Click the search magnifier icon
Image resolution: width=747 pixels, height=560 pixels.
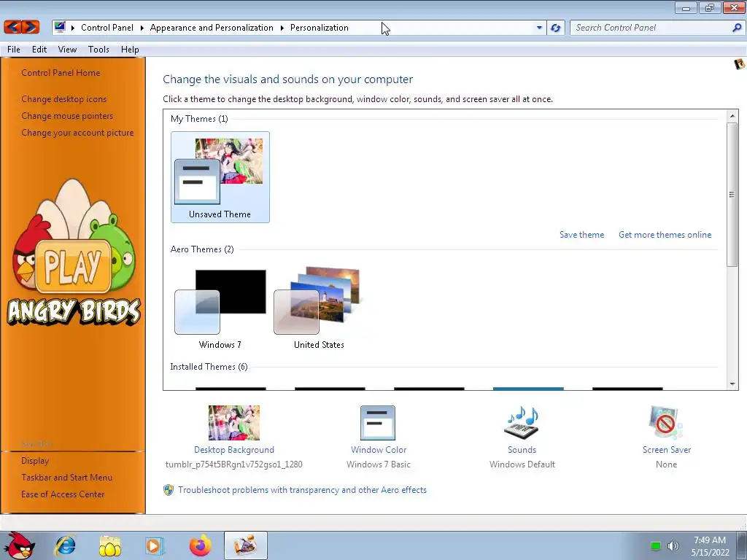737,28
